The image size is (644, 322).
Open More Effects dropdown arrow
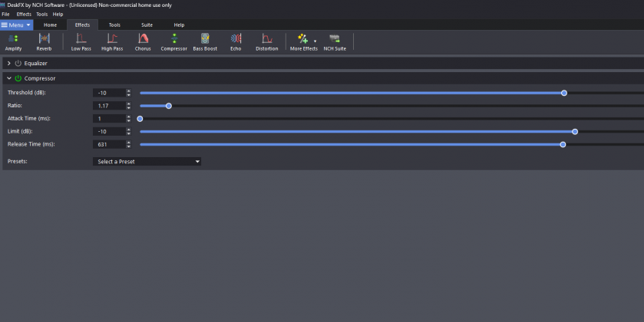pyautogui.click(x=315, y=41)
